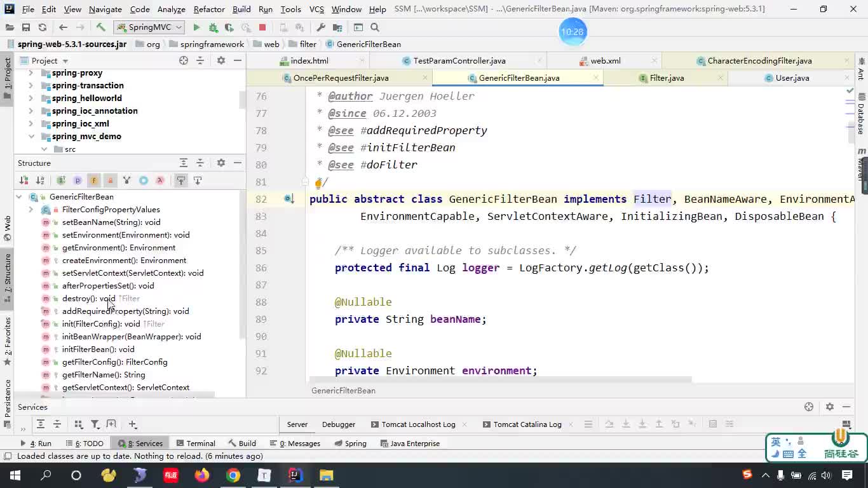Click the Project tree vertical scrollbar
The height and width of the screenshot is (488, 868).
coord(242,98)
